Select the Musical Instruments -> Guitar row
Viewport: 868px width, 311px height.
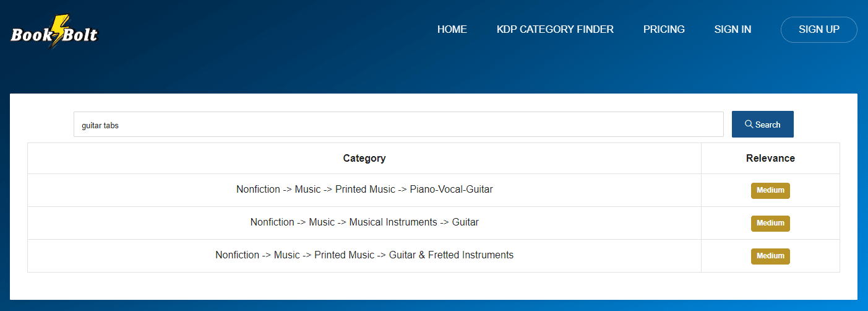[x=434, y=223]
